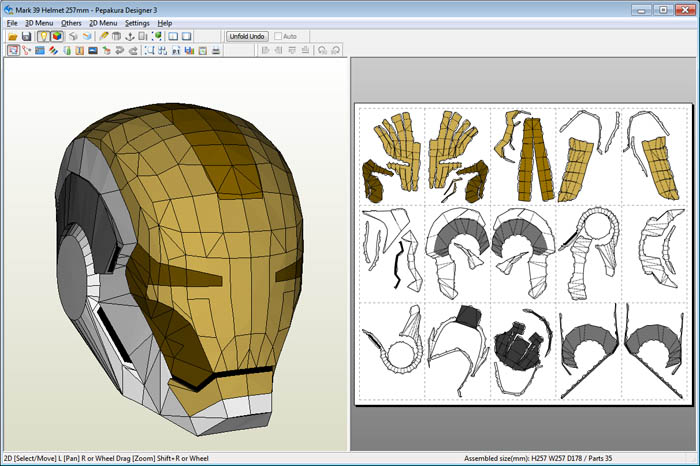This screenshot has width=700, height=466.
Task: Click the light blue cube toolbar icon
Action: tap(87, 37)
